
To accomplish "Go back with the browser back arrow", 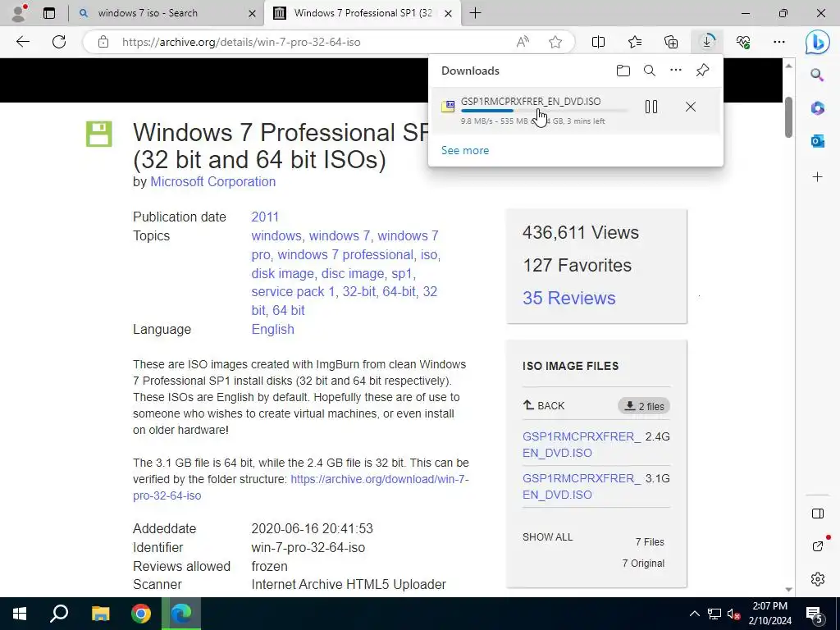I will [x=22, y=42].
